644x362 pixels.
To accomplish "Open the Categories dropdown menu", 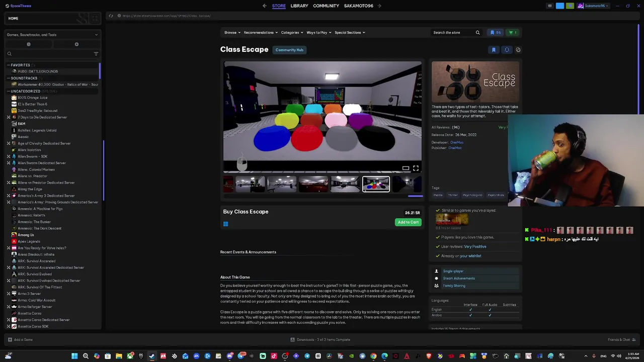I will click(292, 33).
